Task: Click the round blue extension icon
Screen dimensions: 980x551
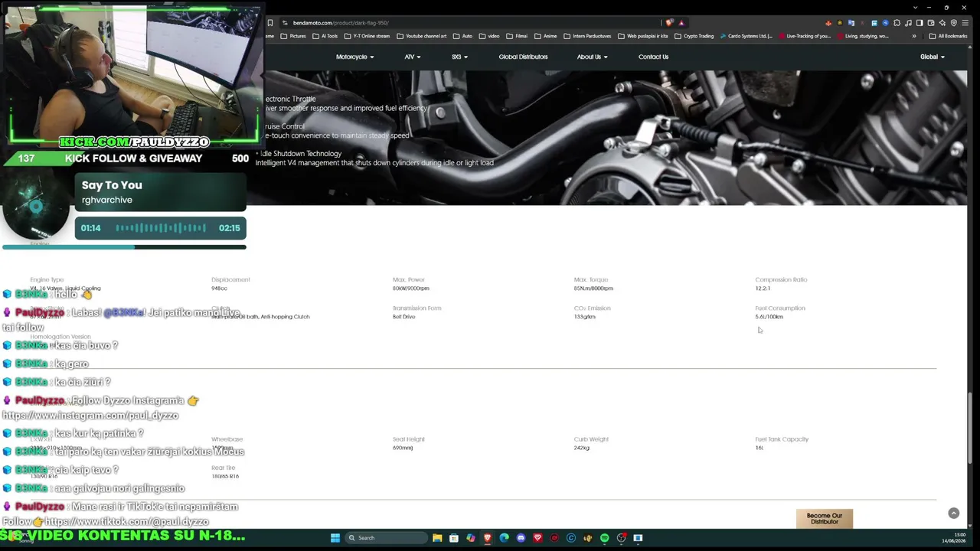Action: click(x=885, y=23)
